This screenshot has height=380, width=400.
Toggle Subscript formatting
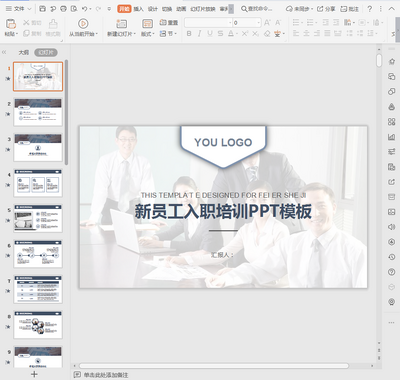[x=255, y=34]
